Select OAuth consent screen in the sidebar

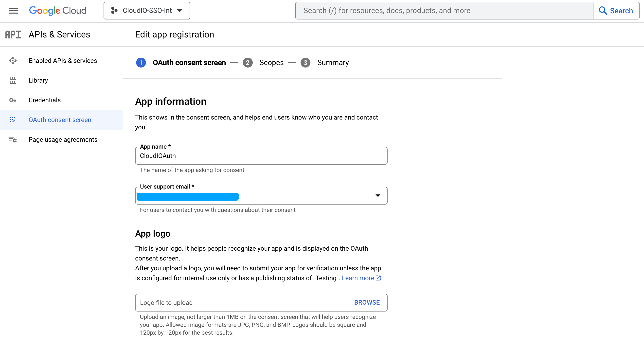pyautogui.click(x=60, y=120)
